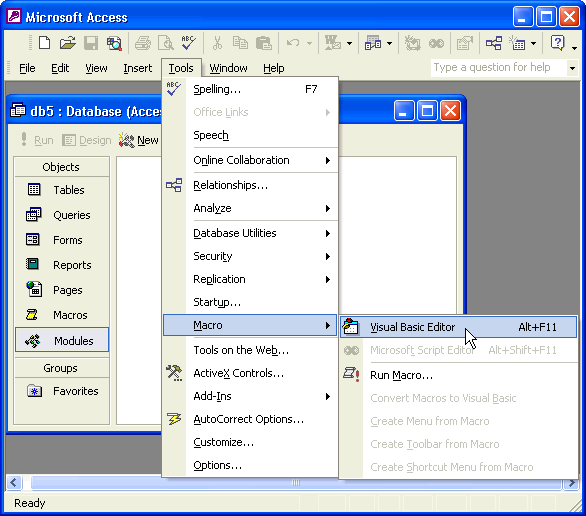Open the View menu

(96, 68)
